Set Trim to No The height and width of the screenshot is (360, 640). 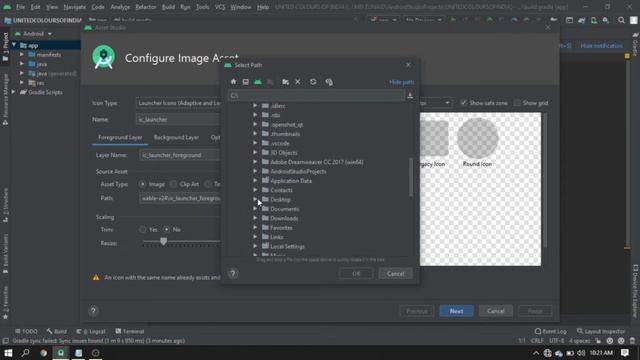pos(167,229)
